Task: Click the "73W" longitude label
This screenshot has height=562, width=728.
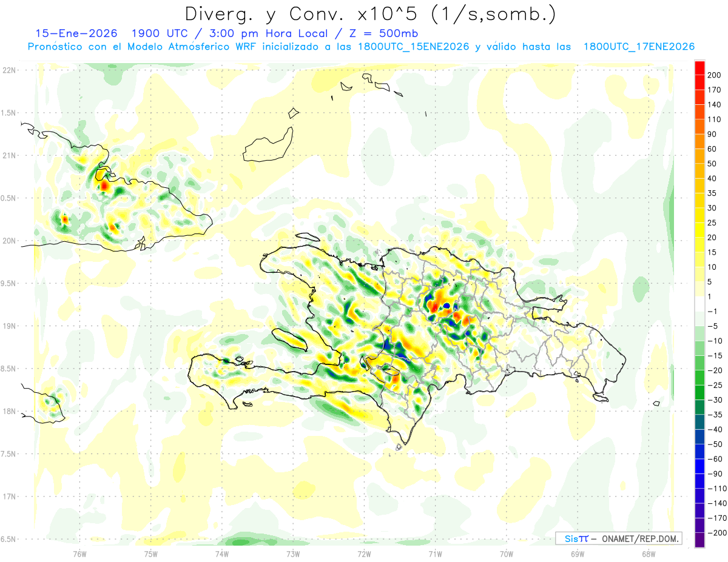Action: (293, 554)
